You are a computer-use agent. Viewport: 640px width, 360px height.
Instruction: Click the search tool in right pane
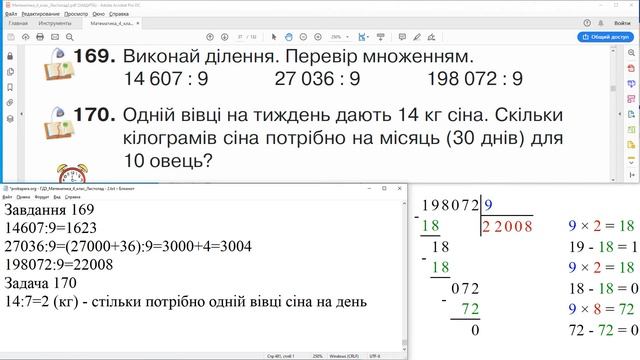coord(631,53)
